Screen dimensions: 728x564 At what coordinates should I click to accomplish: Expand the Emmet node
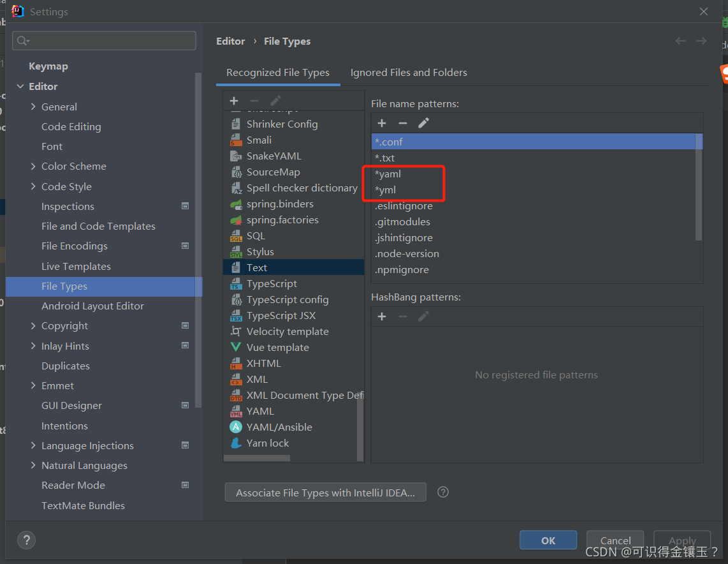point(33,385)
